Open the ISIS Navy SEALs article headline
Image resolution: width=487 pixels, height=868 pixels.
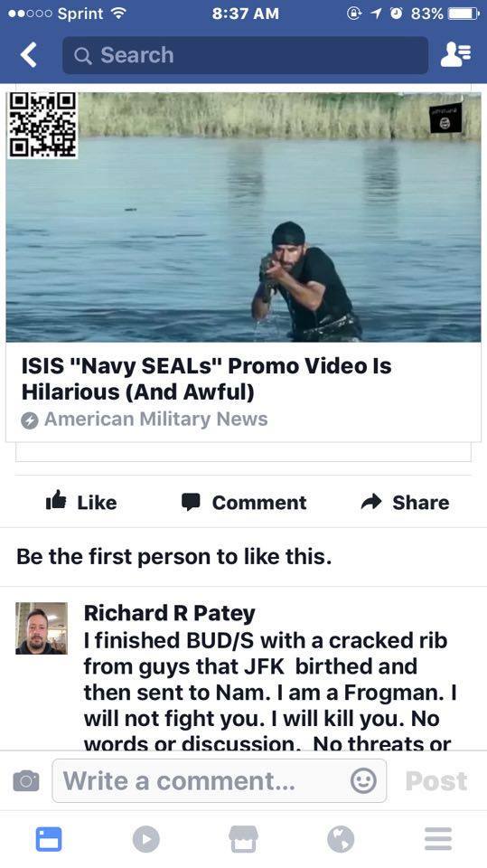point(206,379)
